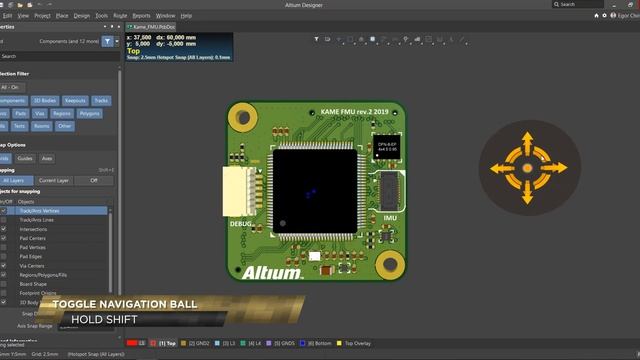Select the [1] Top layer tab
Viewport: 640px width, 360px height.
tap(164, 343)
